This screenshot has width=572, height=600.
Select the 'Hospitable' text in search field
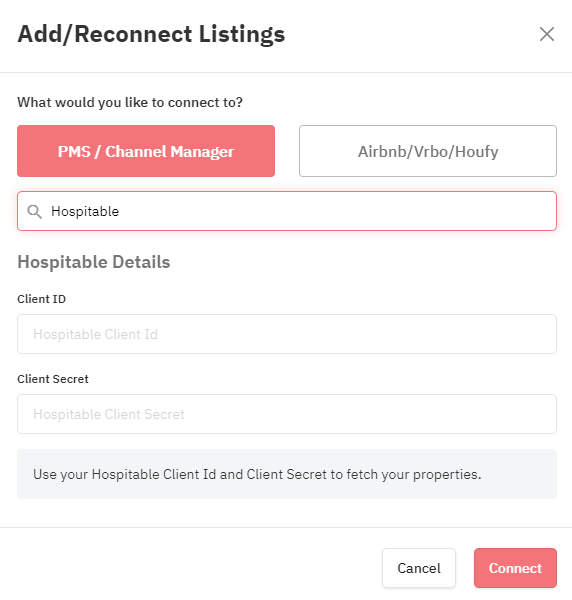pyautogui.click(x=85, y=211)
